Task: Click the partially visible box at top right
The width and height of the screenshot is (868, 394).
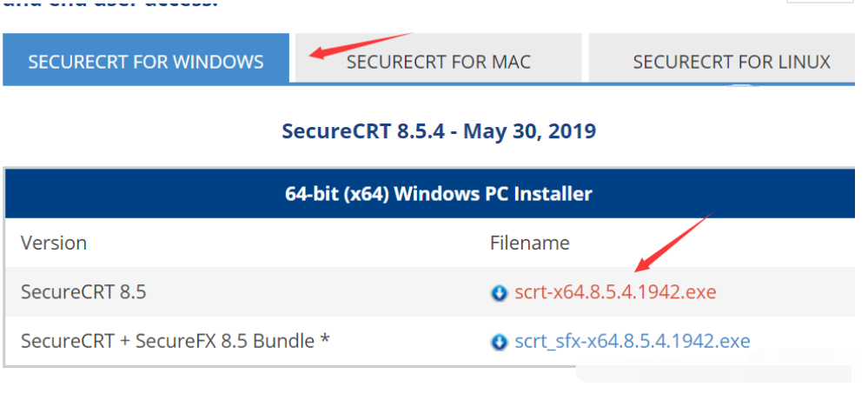Action: (x=825, y=3)
